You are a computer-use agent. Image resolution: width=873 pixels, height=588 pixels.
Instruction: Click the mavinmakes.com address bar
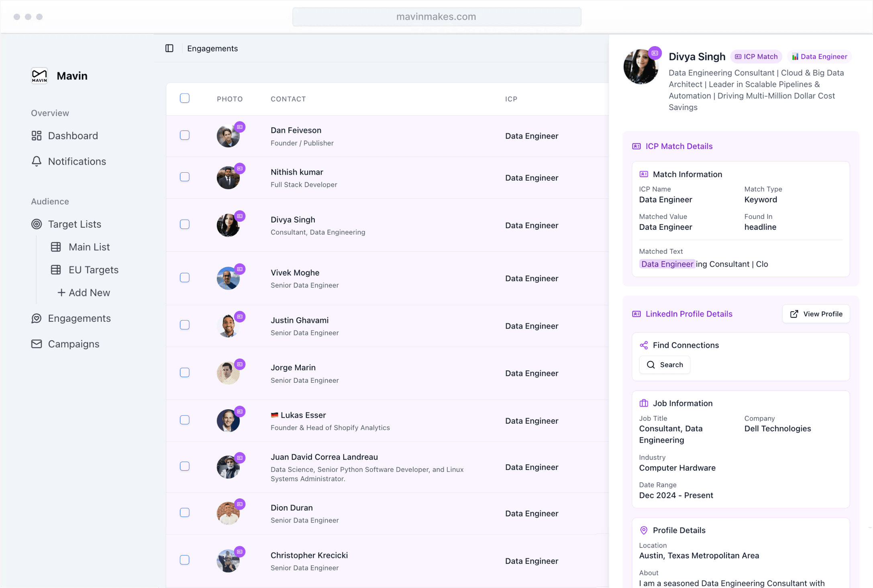(436, 17)
